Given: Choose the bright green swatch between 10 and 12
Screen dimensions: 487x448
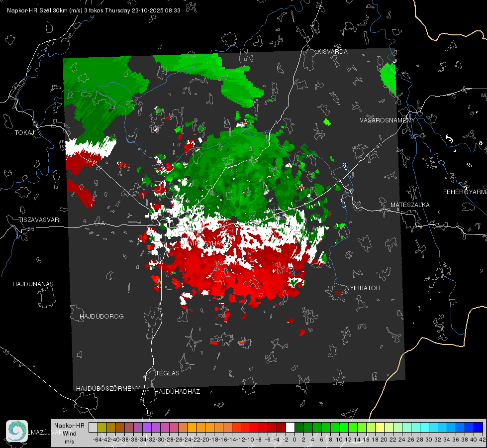Looking at the screenshot, I should 344,427.
